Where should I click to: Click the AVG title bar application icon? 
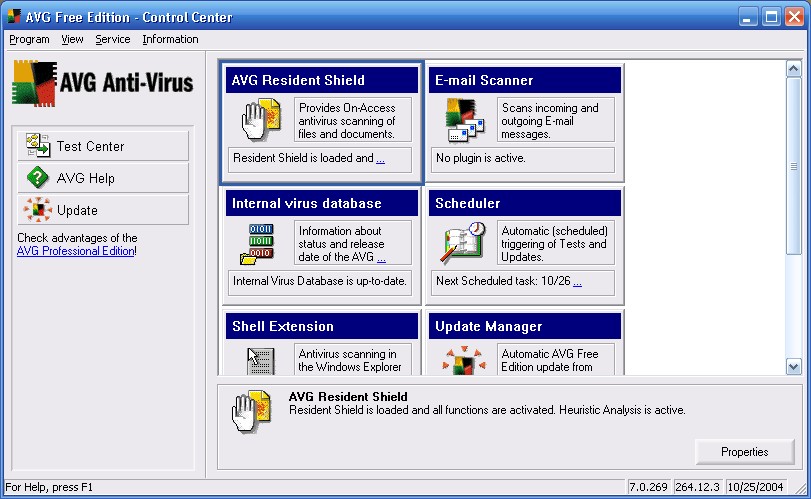coord(13,17)
